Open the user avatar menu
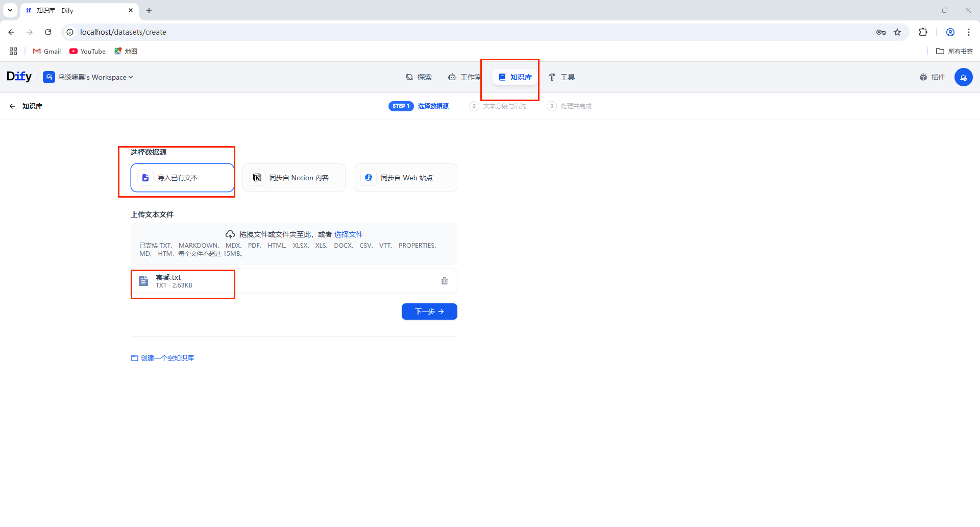Screen dimensions: 980x527 click(963, 77)
